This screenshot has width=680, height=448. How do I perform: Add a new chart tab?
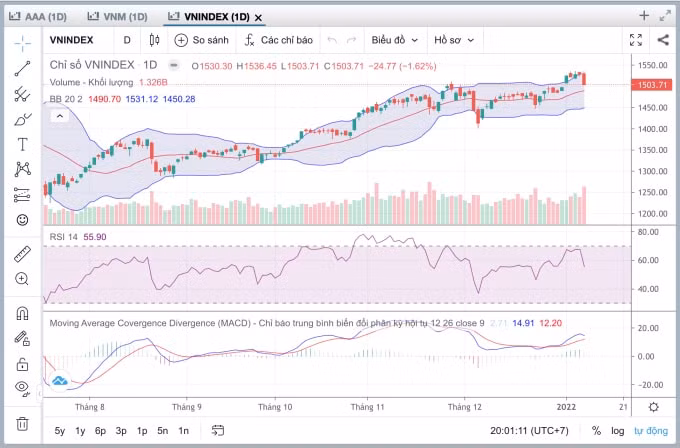pyautogui.click(x=644, y=16)
